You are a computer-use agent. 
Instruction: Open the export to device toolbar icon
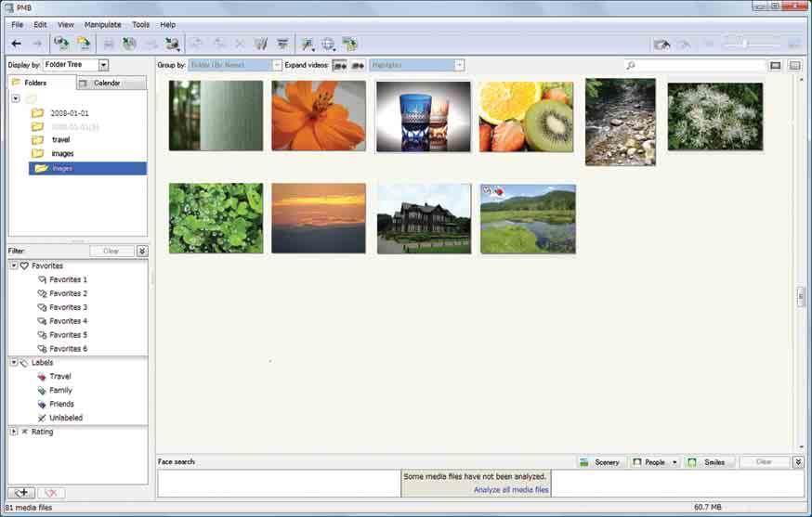(x=172, y=45)
